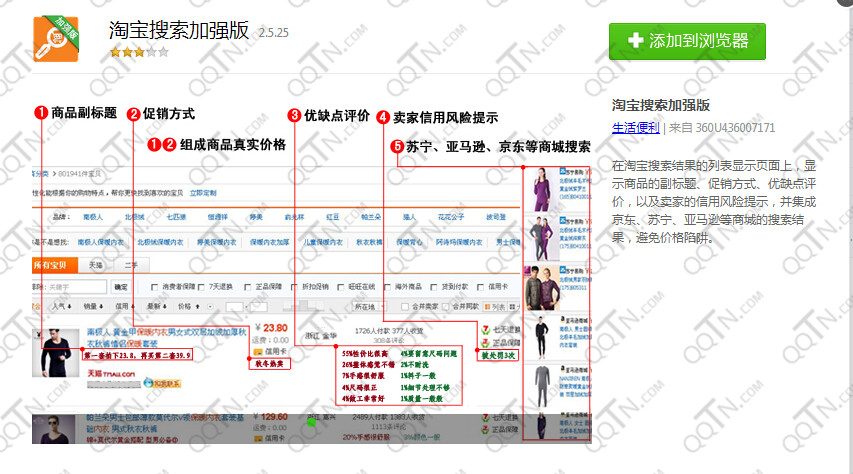853x474 pixels.
Task: Toggle the 消费者保障 checkbox
Action: pyautogui.click(x=154, y=287)
